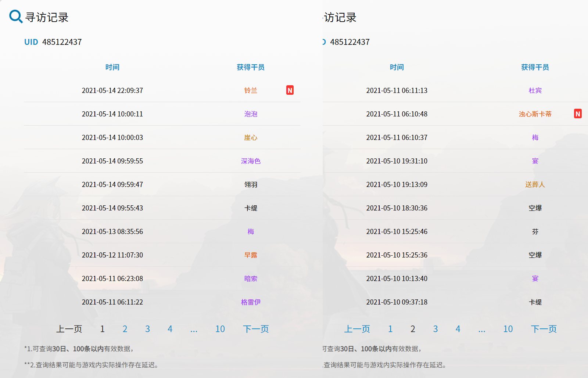Click the magnifier icon beside 寻访记录

click(x=16, y=17)
